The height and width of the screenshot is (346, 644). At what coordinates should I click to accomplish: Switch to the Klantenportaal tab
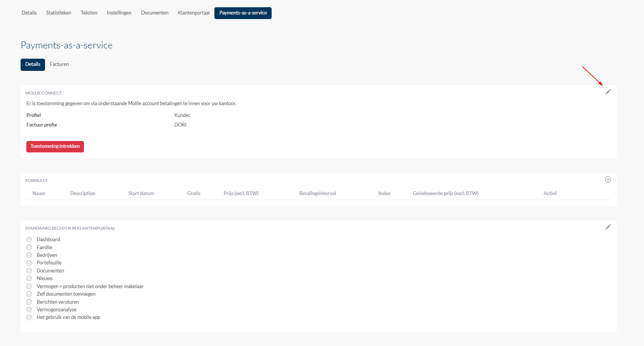tap(193, 13)
